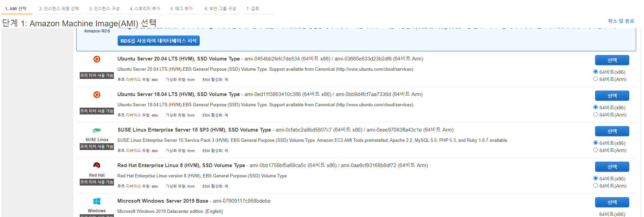Click Red Hat Enterprise Linux 8 title
The image size is (644, 217).
(x=181, y=165)
